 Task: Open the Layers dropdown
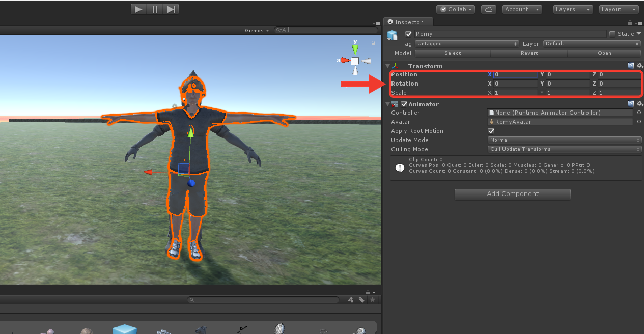pos(573,9)
